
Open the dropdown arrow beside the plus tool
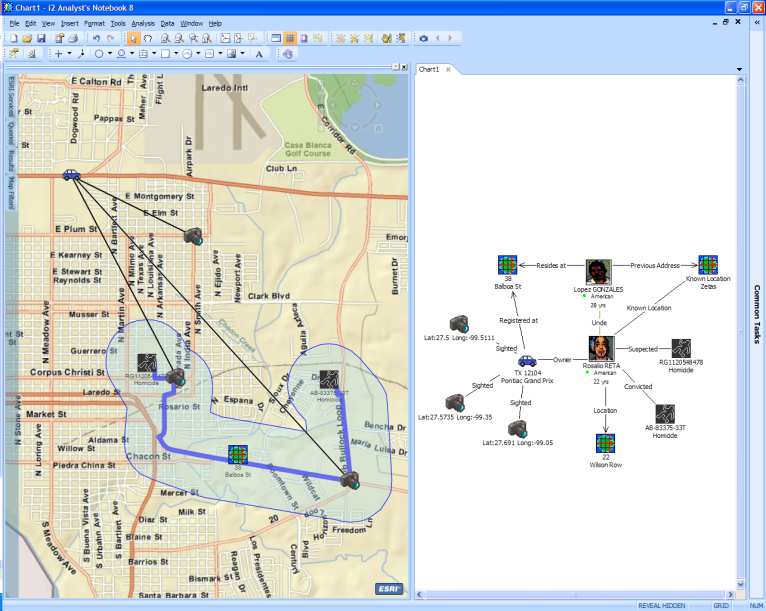[x=69, y=54]
